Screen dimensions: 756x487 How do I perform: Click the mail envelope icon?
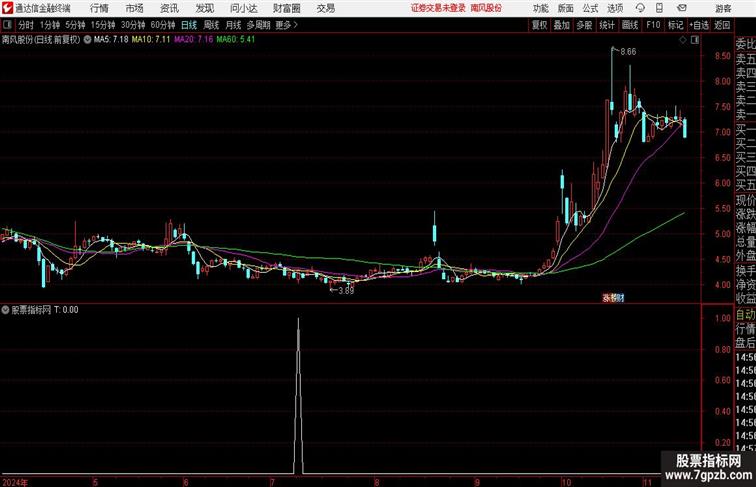[x=682, y=8]
